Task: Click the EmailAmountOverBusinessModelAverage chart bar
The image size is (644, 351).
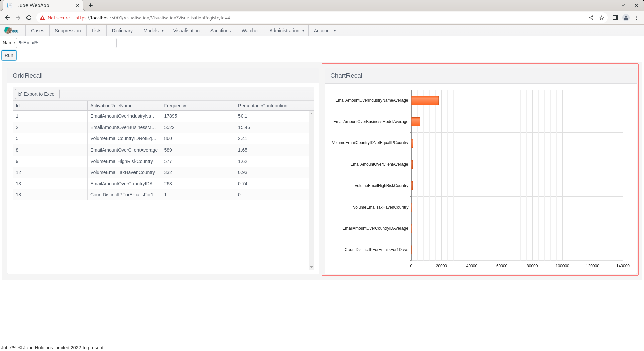Action: [x=416, y=122]
